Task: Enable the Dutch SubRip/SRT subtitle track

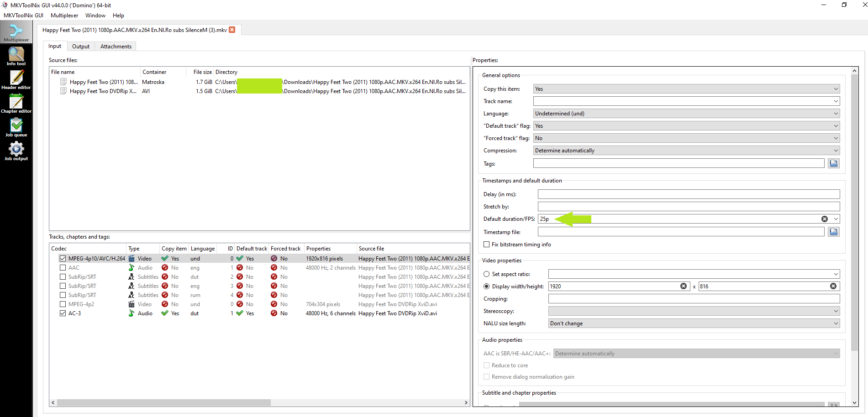Action: [x=63, y=276]
